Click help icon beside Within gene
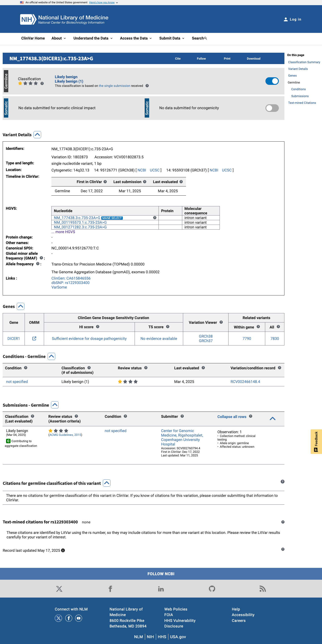 click(x=258, y=326)
